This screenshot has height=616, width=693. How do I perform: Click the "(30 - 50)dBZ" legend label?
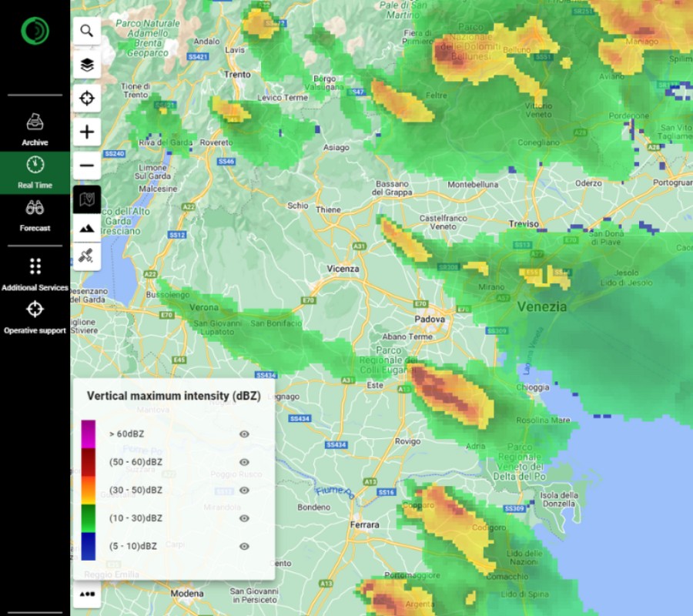[x=136, y=490]
